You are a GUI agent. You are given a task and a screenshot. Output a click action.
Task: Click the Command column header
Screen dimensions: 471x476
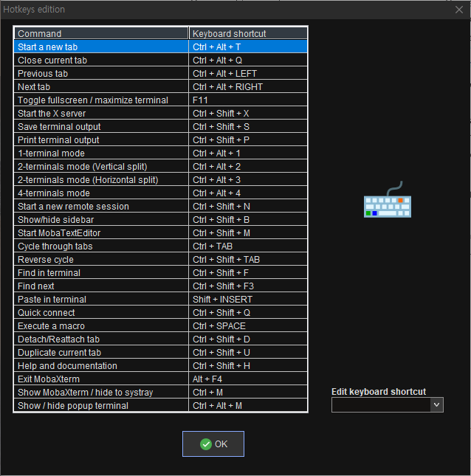click(101, 33)
